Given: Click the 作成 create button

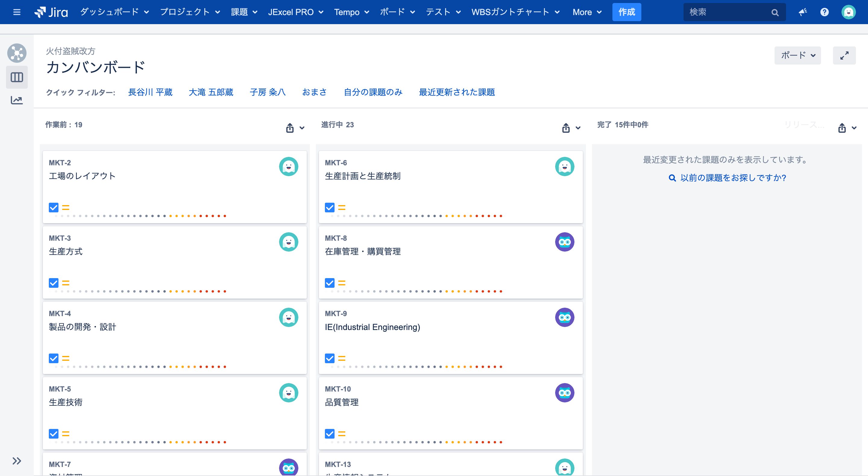Looking at the screenshot, I should pyautogui.click(x=626, y=12).
